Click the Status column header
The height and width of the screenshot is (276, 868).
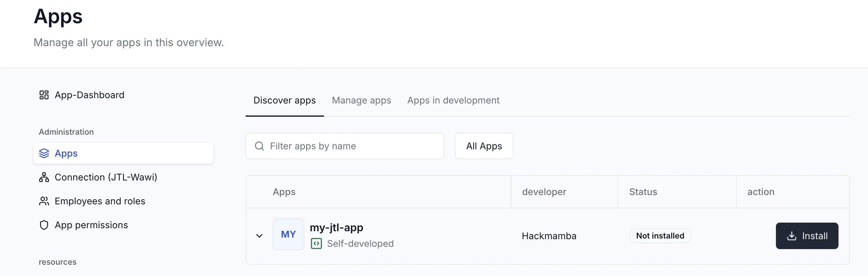pos(643,192)
